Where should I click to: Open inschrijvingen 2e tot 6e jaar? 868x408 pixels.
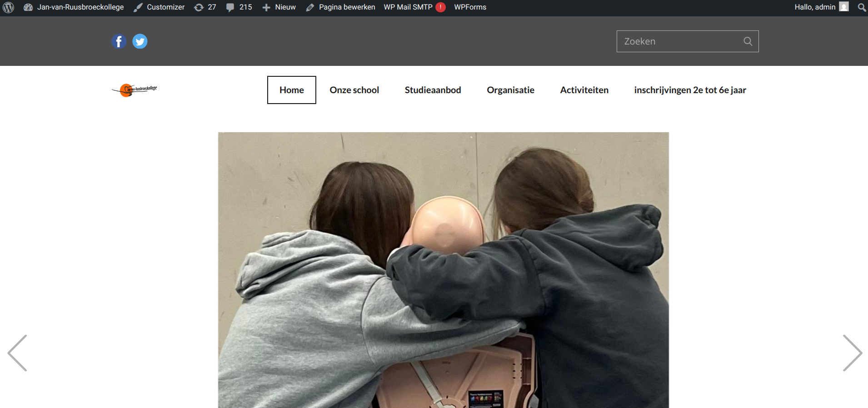coord(690,90)
